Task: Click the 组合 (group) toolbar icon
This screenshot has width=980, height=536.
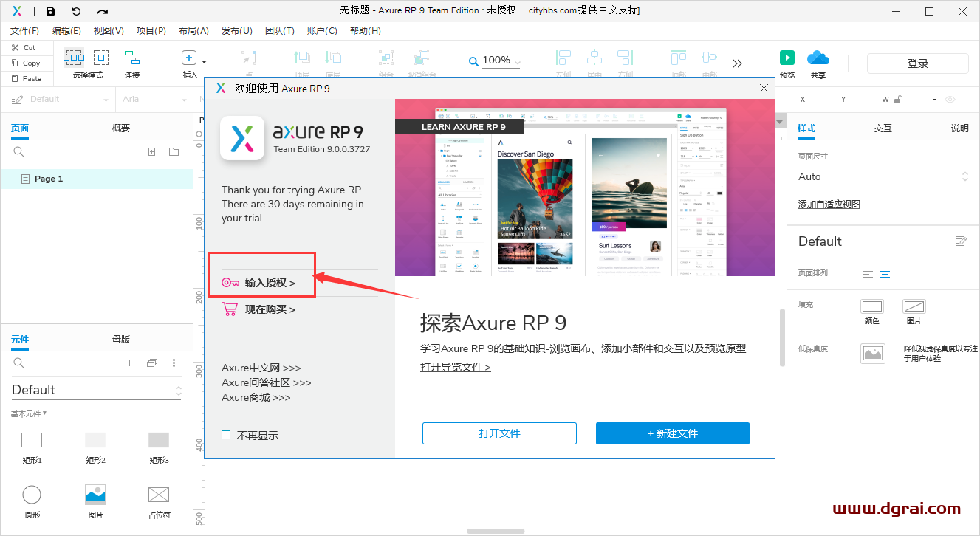Action: pyautogui.click(x=386, y=58)
